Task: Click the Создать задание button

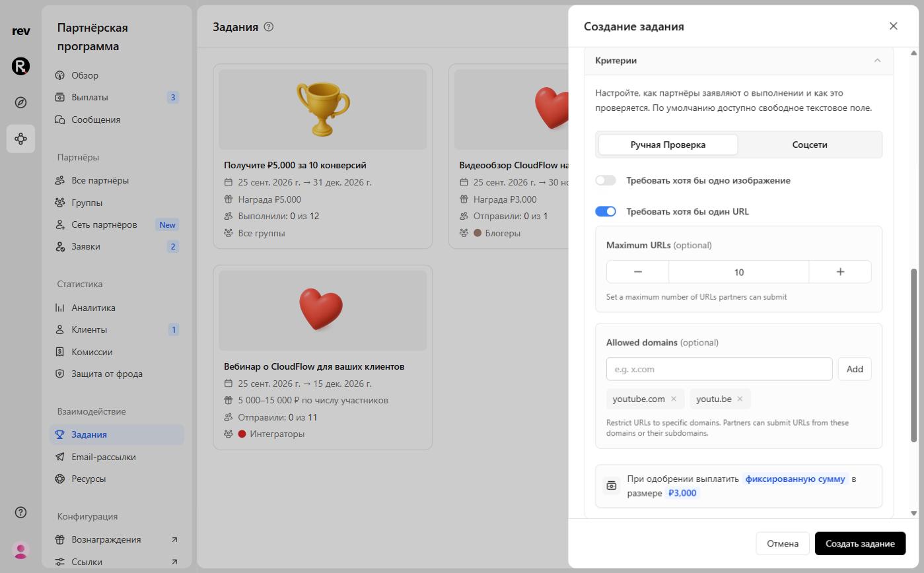Action: tap(860, 543)
